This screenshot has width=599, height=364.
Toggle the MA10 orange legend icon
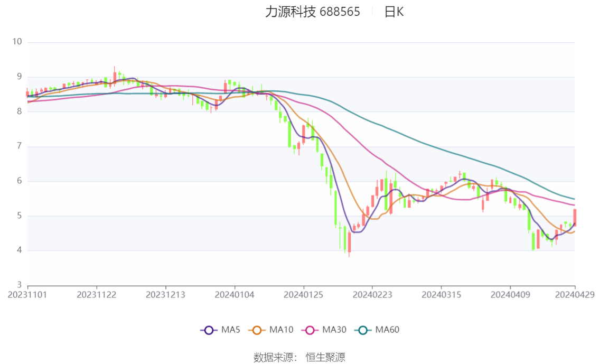point(257,330)
